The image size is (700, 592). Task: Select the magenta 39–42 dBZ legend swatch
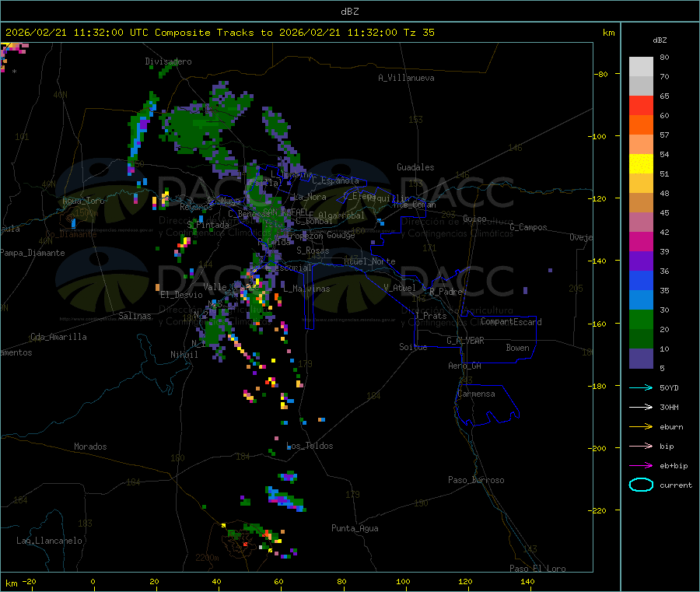tap(641, 242)
